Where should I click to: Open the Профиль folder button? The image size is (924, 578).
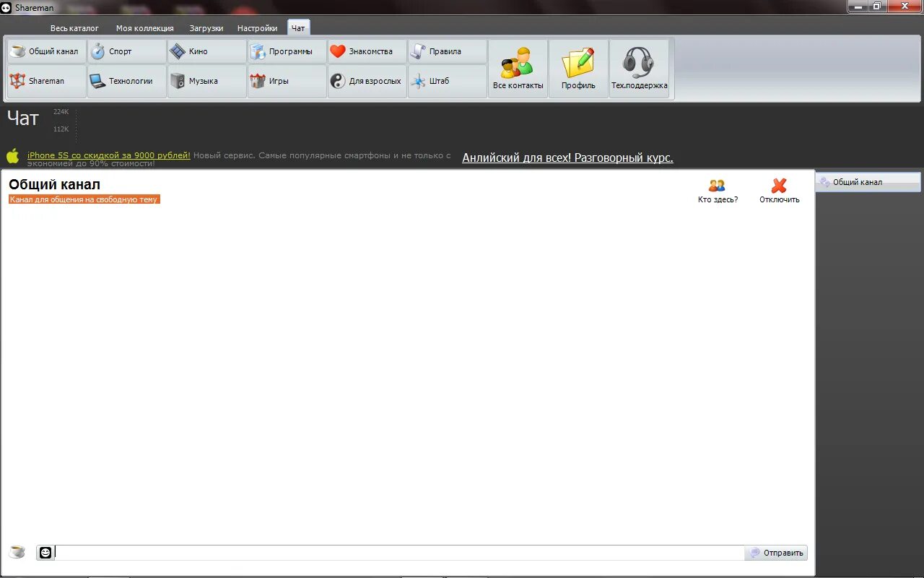578,69
